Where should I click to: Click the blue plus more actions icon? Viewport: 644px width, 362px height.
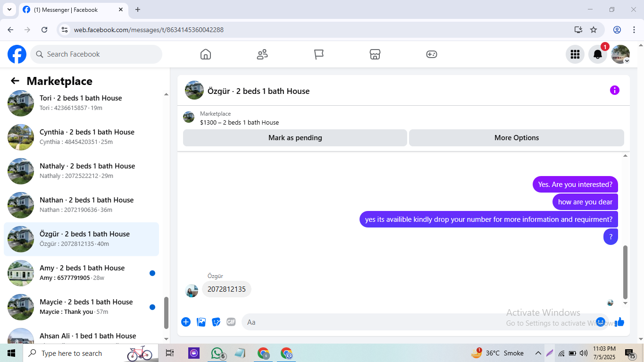pos(186,322)
